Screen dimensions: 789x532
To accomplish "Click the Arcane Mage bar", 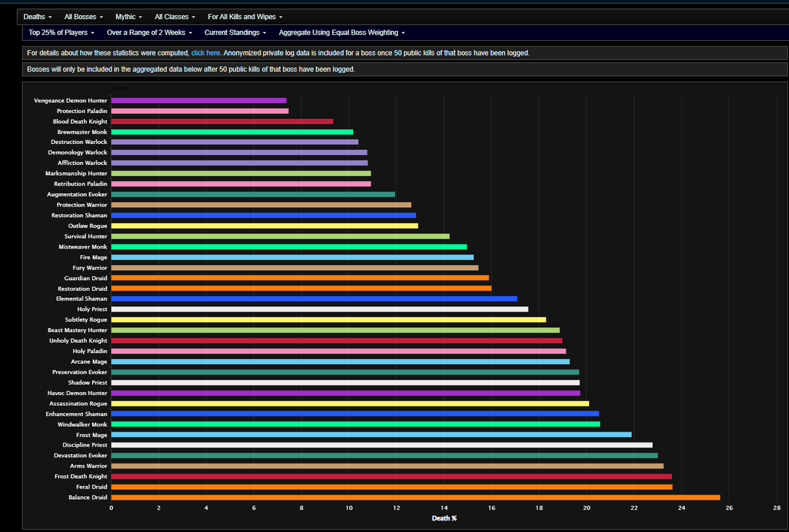I will click(x=341, y=362).
